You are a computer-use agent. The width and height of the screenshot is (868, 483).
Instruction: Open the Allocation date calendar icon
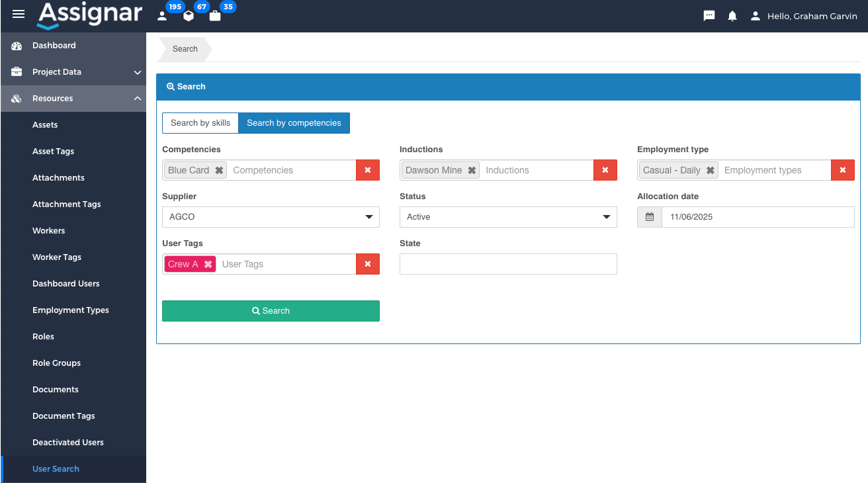(650, 217)
